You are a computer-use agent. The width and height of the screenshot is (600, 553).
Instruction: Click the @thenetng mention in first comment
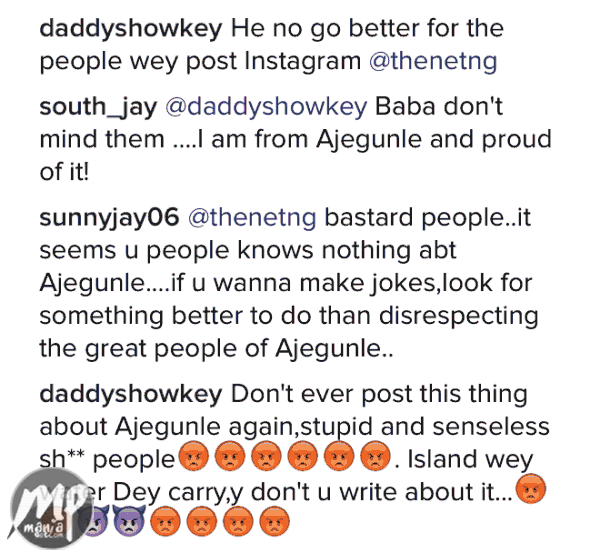[x=433, y=62]
